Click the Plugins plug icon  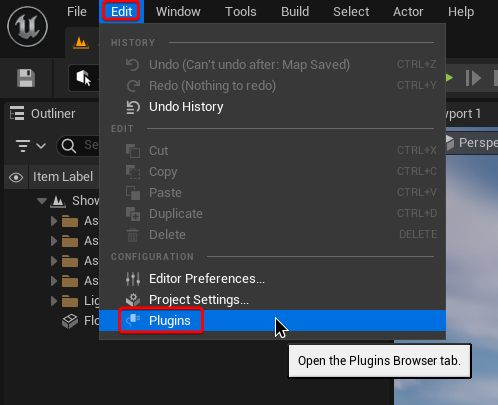tap(133, 320)
